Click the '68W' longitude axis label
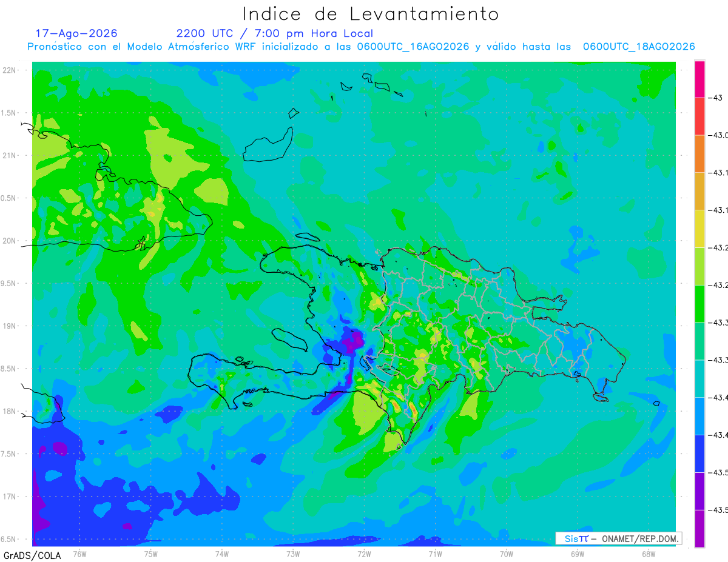 tap(648, 553)
